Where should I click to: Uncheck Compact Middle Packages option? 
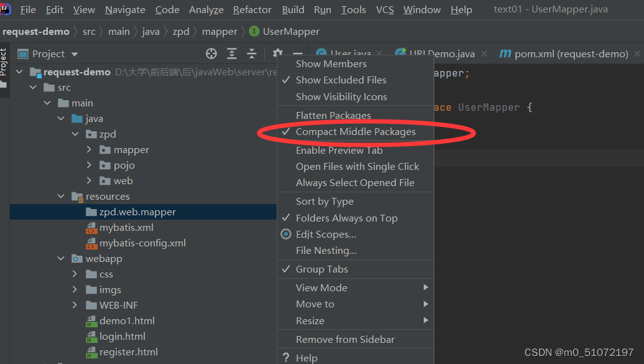[x=356, y=132]
